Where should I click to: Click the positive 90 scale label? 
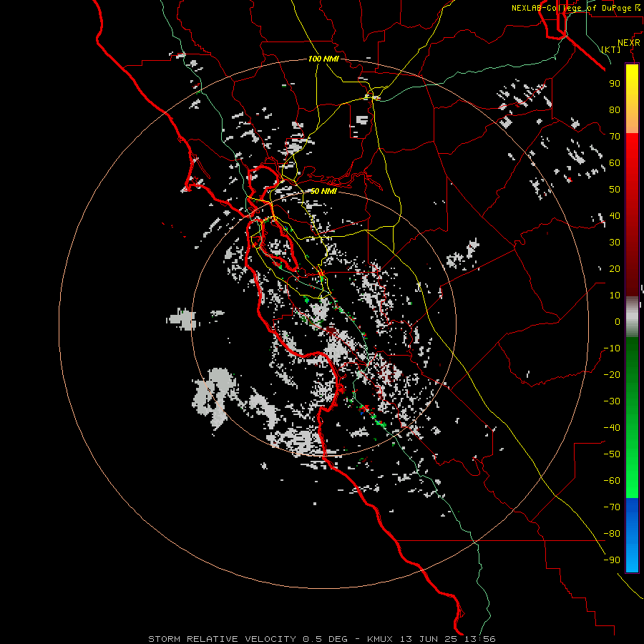click(615, 84)
